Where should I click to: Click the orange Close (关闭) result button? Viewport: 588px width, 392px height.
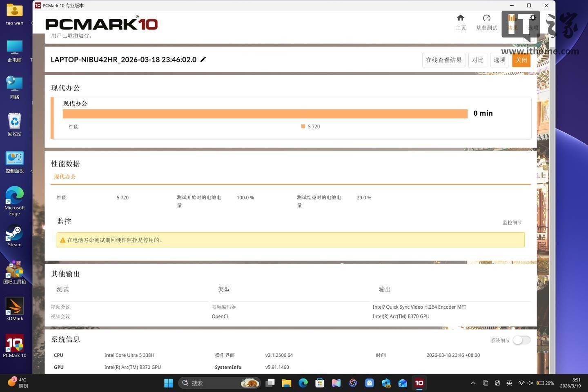[x=521, y=60]
